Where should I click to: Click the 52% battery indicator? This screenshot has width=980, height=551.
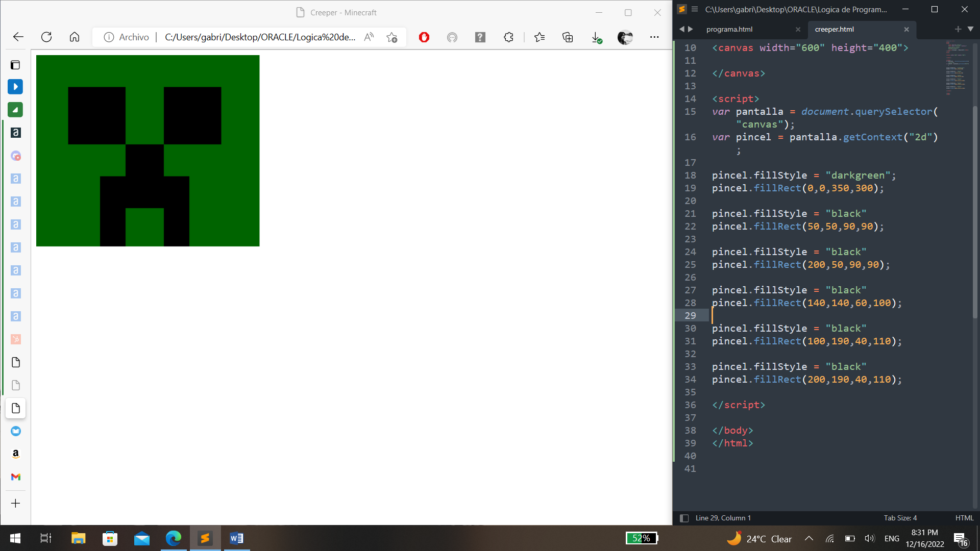(x=642, y=538)
